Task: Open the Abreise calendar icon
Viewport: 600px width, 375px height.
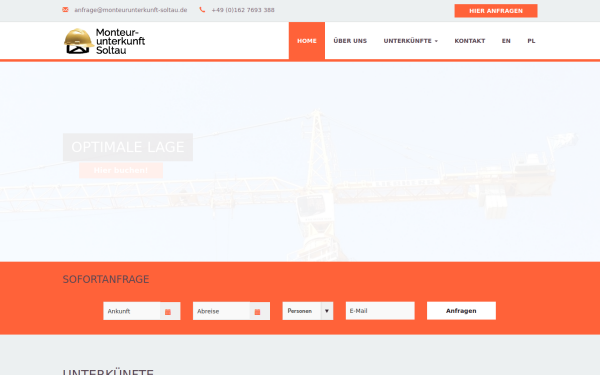Action: [258, 311]
